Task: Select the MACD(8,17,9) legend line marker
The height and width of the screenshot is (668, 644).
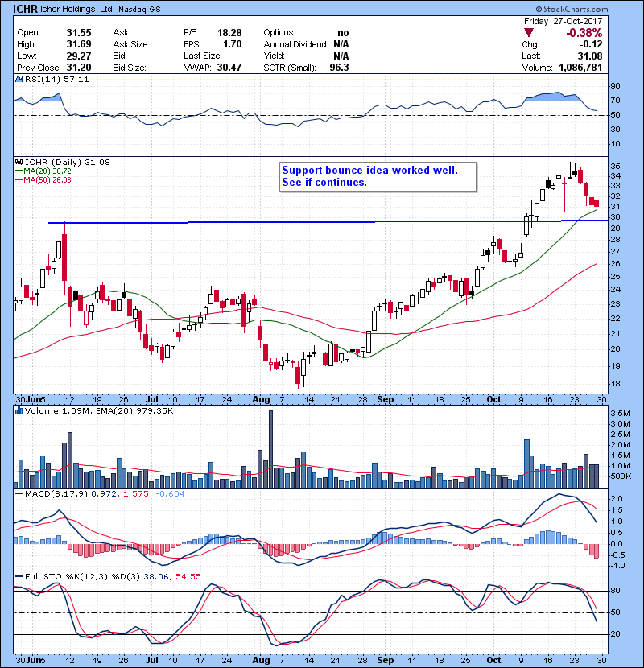Action: point(19,494)
